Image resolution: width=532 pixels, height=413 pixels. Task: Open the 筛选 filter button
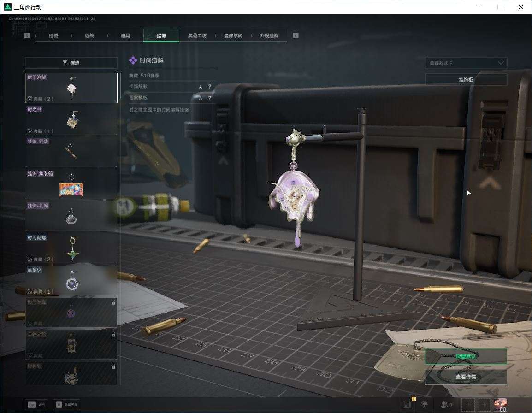(71, 63)
